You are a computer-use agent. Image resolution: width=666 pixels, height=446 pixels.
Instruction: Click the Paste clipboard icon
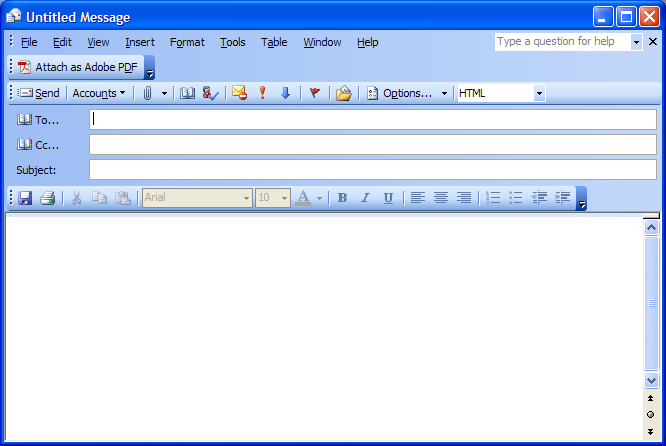pos(123,198)
